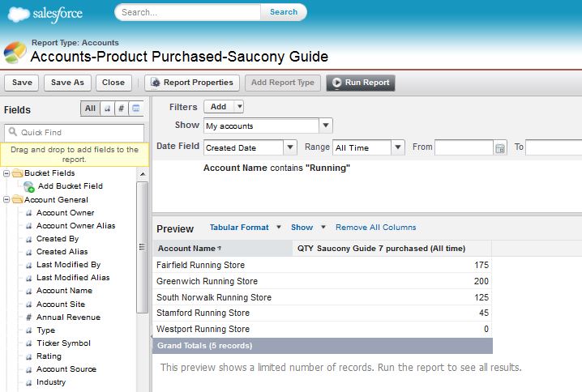Collapse the Bucket Fields tree node
582x392 pixels.
tap(6, 173)
